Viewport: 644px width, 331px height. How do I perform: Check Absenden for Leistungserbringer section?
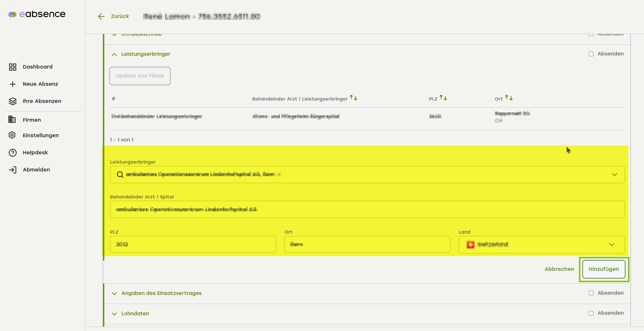591,54
